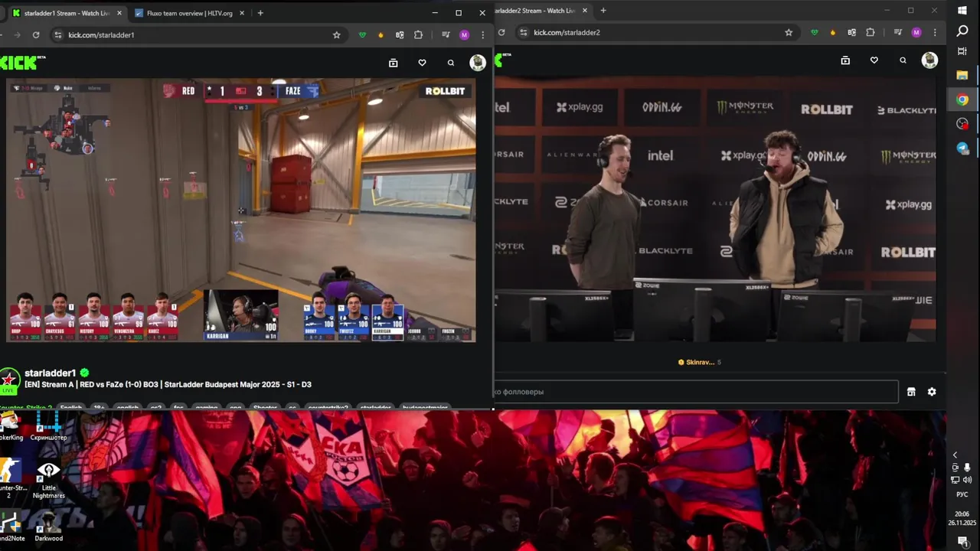
Task: Open Windows taskbar search
Action: (x=962, y=31)
